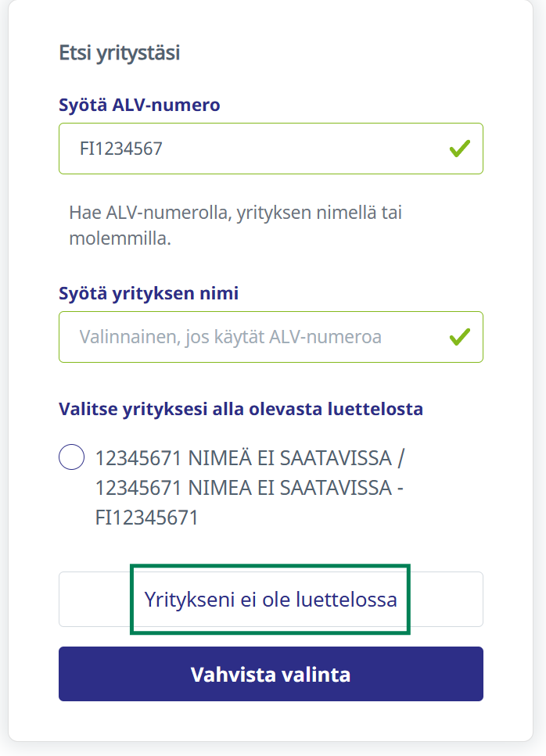Click placeholder "Valinnainen, jos käytät ALV-numeroa"
The image size is (546, 756).
pyautogui.click(x=231, y=338)
